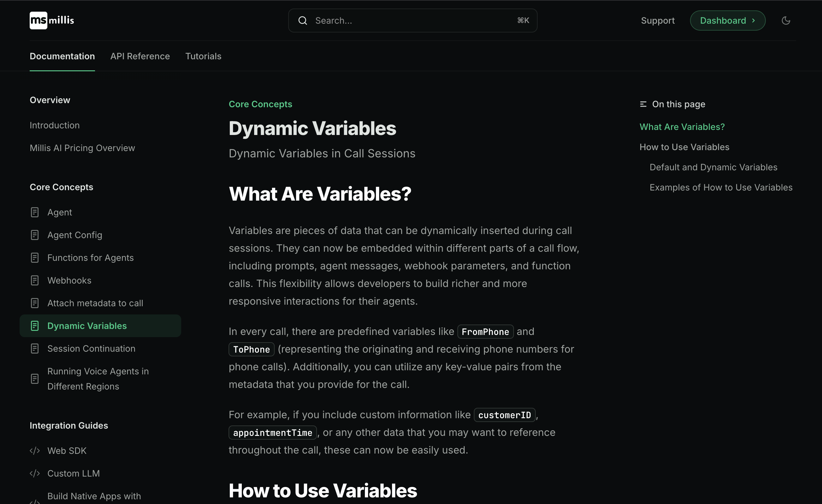Switch to the API Reference tab
This screenshot has width=822, height=504.
[x=140, y=56]
